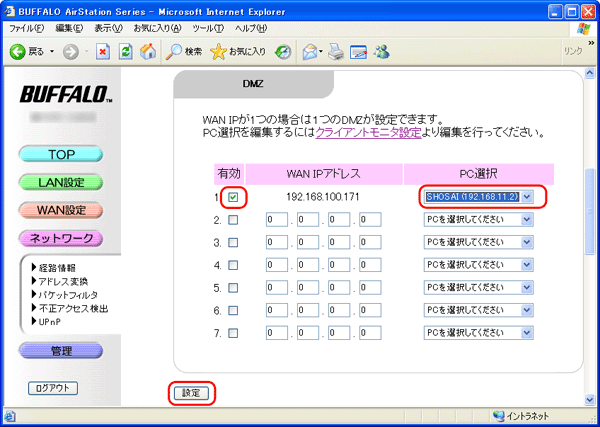Enable DMZ row 4 checkbox
The image size is (600, 427).
233,265
